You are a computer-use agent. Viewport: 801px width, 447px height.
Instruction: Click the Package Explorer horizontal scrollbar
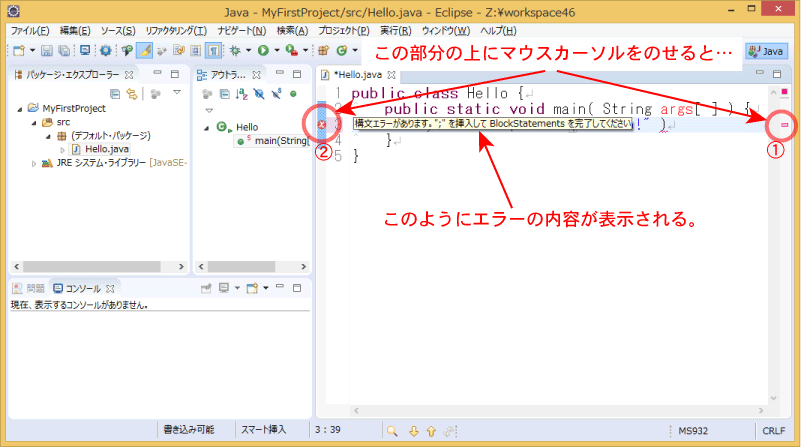[99, 267]
